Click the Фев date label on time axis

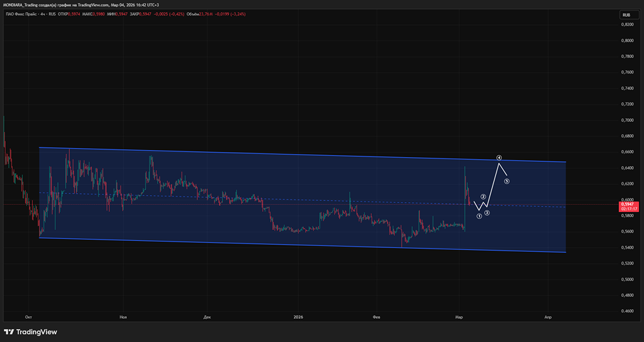(x=376, y=317)
